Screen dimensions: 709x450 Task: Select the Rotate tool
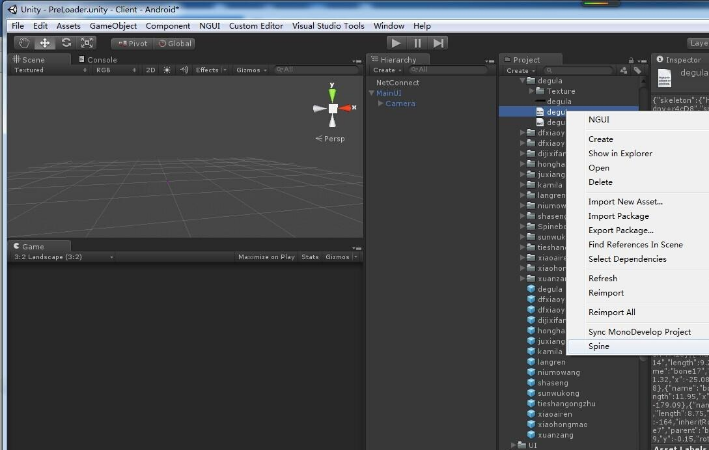tap(66, 43)
